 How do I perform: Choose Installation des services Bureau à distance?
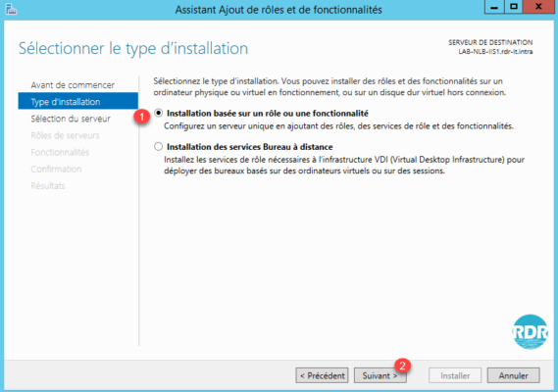tap(158, 147)
